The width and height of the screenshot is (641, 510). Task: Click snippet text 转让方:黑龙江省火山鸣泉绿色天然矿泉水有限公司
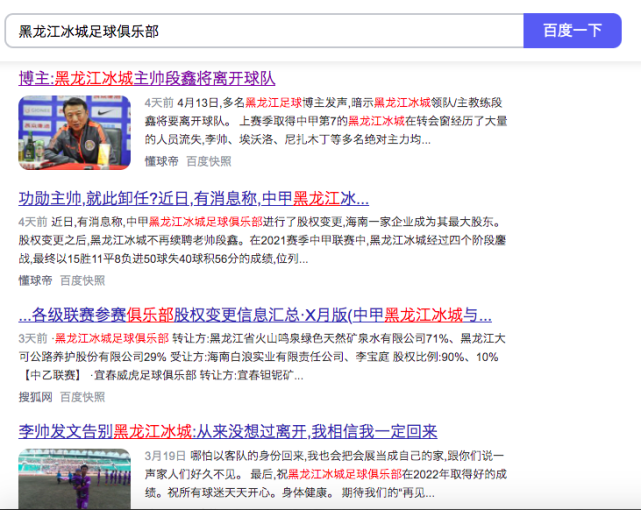(299, 338)
